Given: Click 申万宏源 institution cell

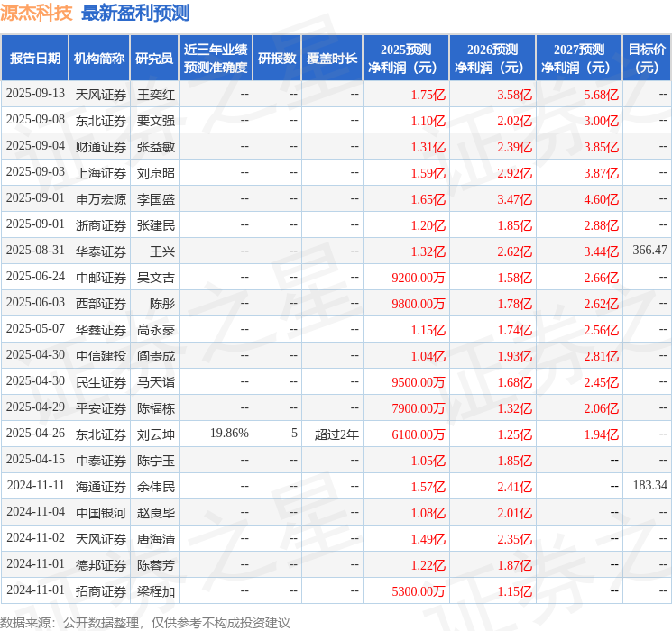Looking at the screenshot, I should point(101,199).
